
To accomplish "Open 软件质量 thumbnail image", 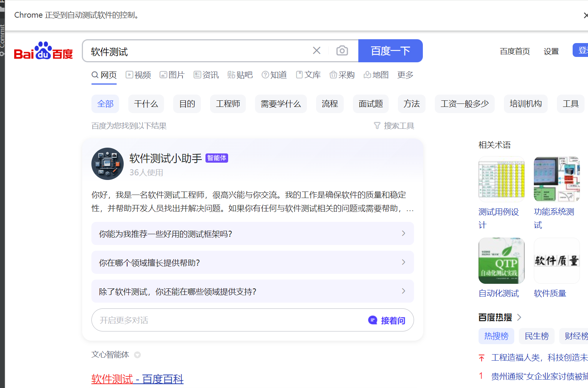I will pyautogui.click(x=557, y=261).
